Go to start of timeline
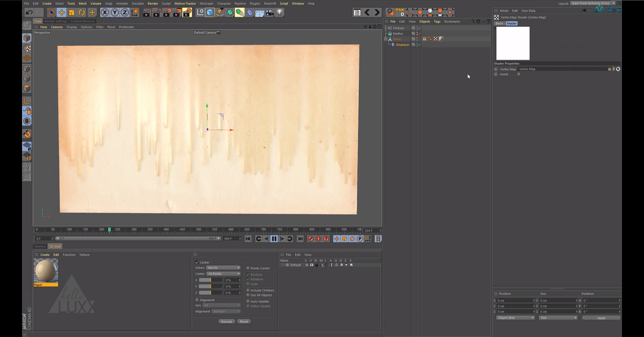Image resolution: width=644 pixels, height=337 pixels. click(248, 239)
